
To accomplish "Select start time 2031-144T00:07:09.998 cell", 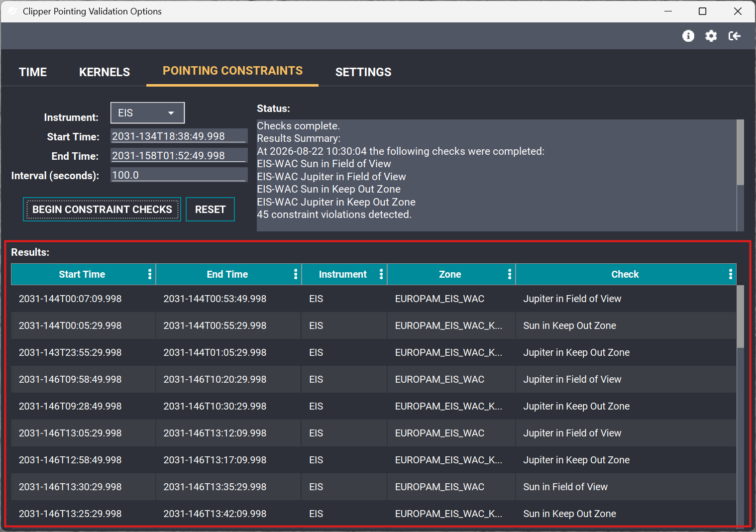I will point(84,299).
